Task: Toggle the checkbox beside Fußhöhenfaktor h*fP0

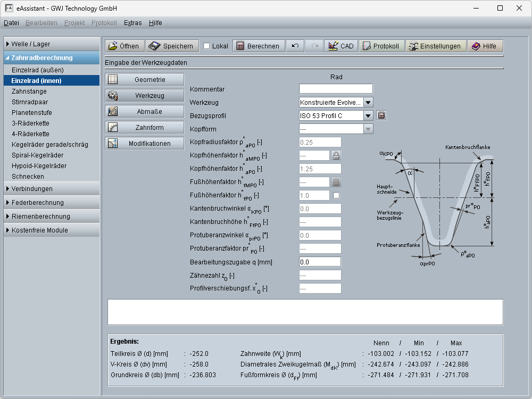Action: pos(336,195)
